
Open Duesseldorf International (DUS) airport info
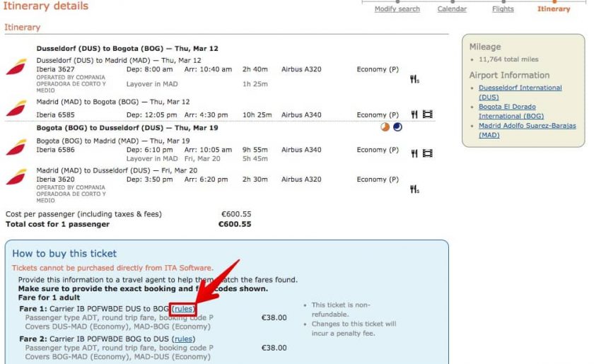click(520, 92)
